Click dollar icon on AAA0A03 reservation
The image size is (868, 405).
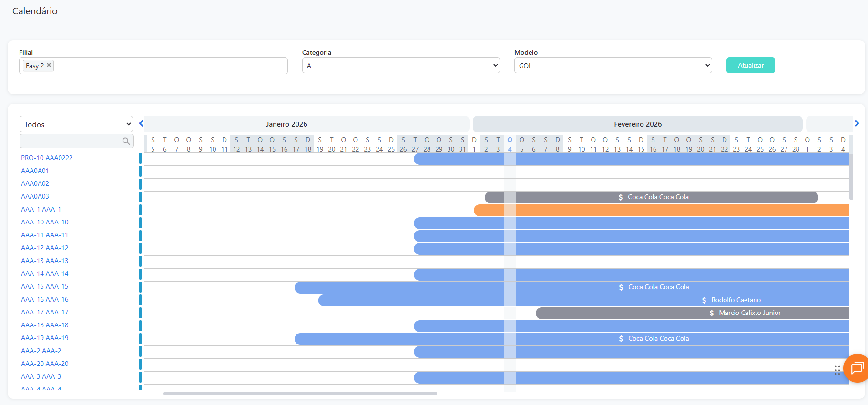tap(621, 197)
